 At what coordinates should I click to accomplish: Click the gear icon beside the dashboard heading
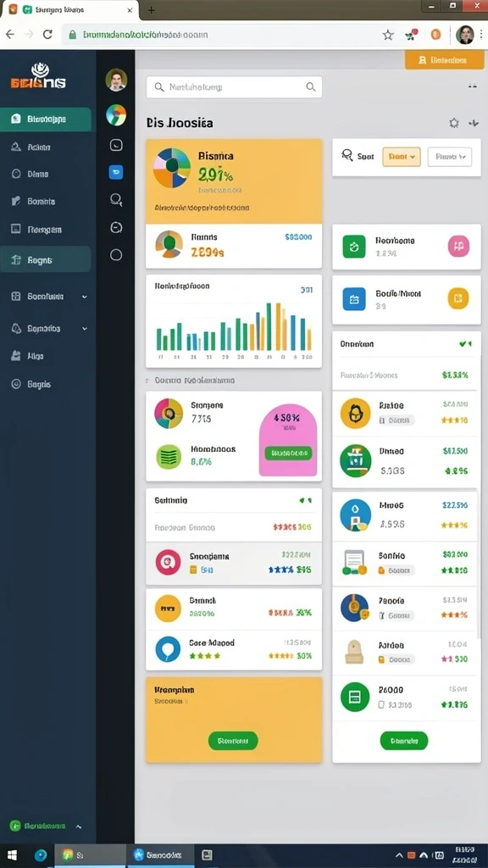(454, 123)
